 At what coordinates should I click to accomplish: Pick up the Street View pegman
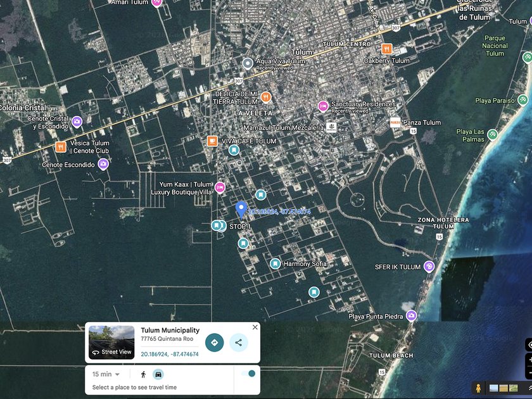point(478,388)
